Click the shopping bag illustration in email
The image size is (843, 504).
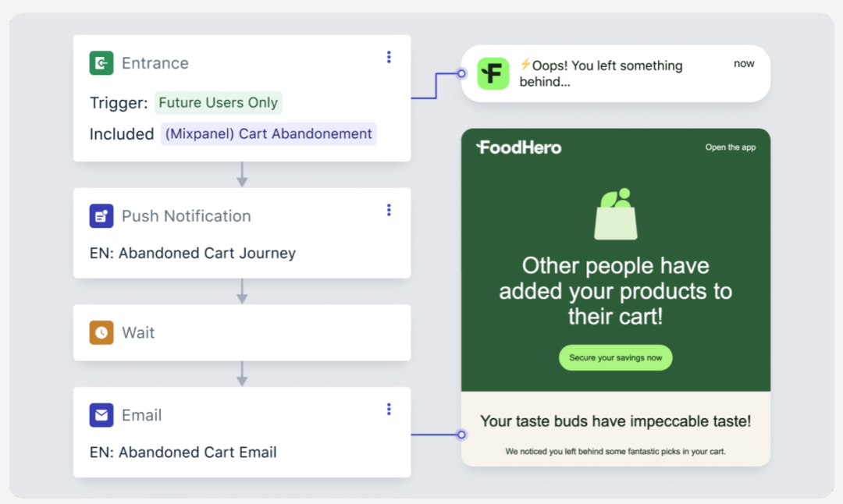(x=616, y=214)
